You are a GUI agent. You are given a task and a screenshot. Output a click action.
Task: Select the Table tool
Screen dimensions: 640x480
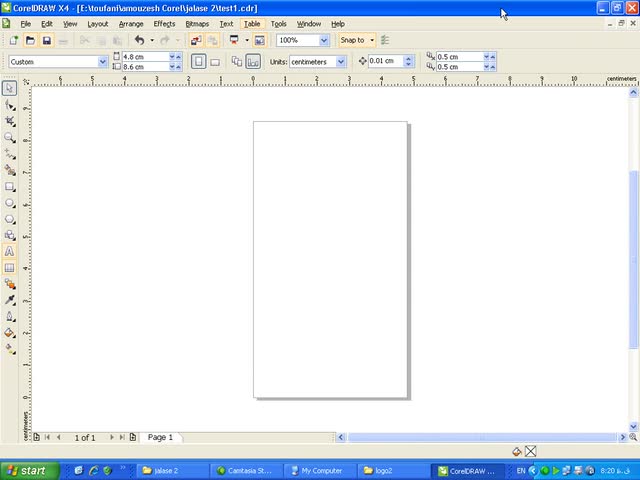click(x=9, y=268)
